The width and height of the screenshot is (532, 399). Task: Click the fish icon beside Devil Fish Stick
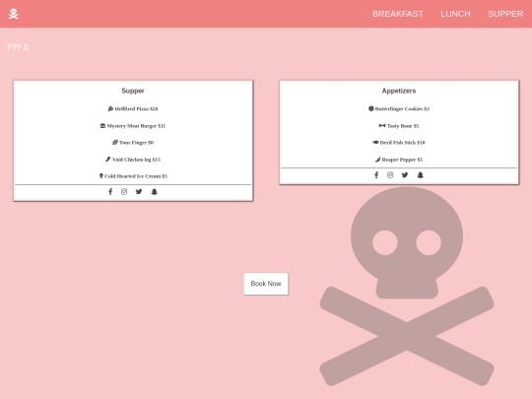375,142
